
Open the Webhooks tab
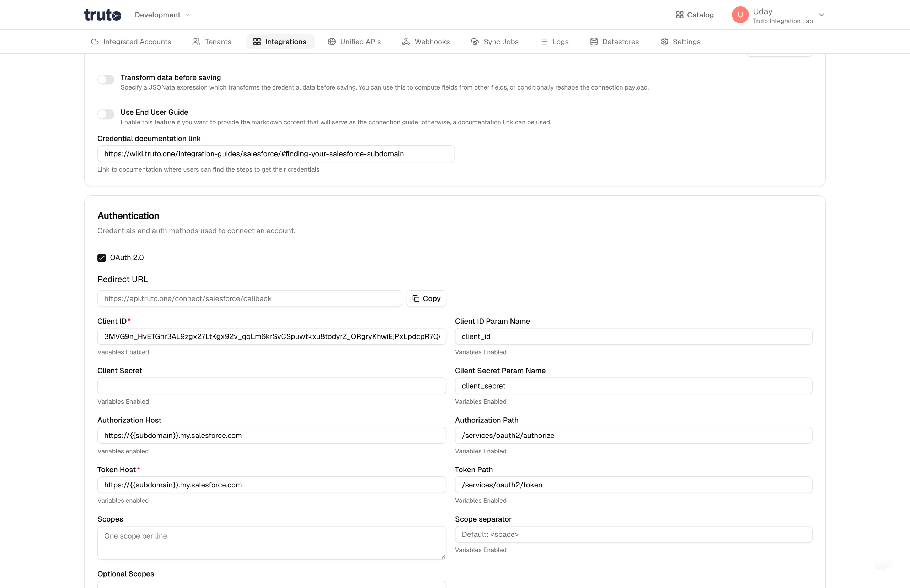click(426, 42)
